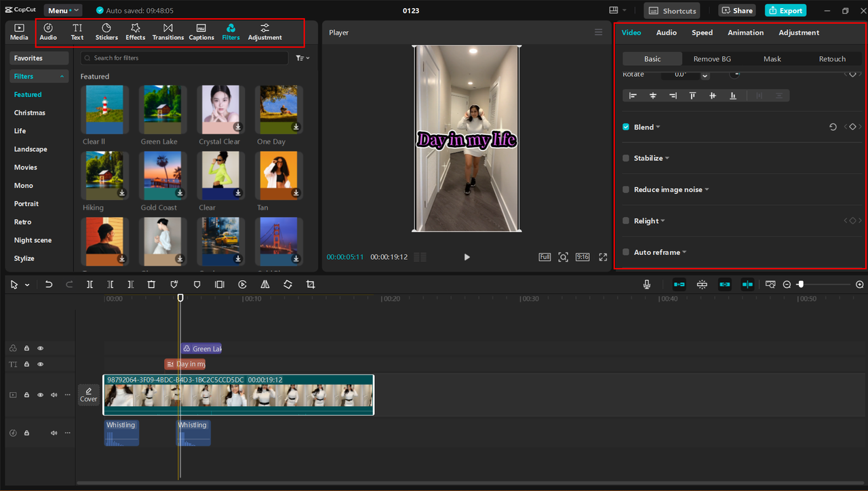This screenshot has width=868, height=491.
Task: Click the microphone icon to record voiceover
Action: tap(646, 284)
